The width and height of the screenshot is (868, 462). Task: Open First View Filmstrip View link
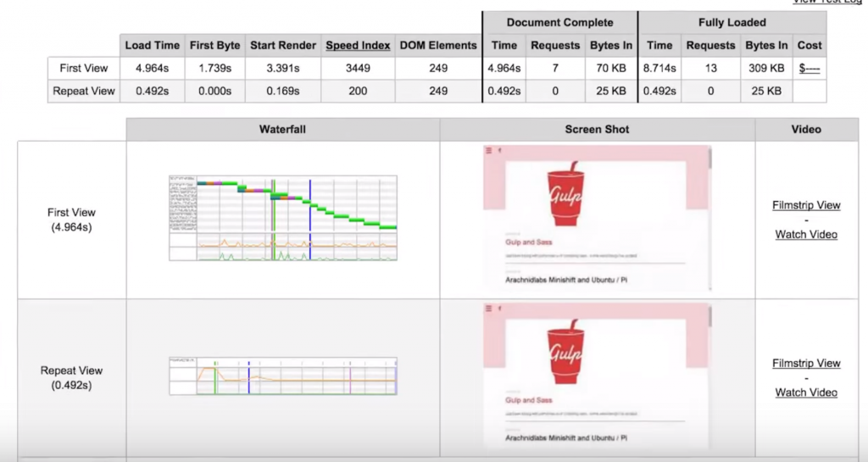(806, 205)
